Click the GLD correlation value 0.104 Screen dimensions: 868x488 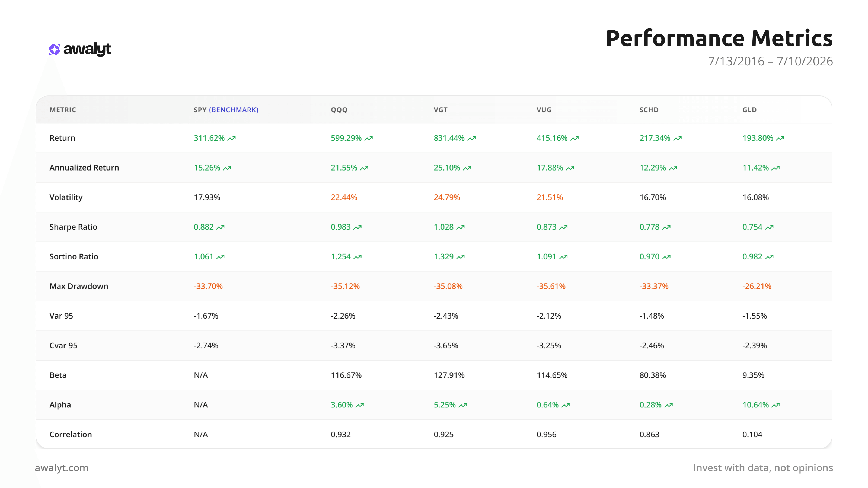[x=752, y=434]
